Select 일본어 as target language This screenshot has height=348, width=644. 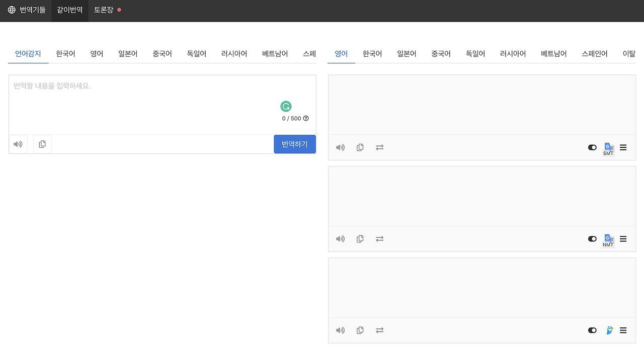coord(407,54)
